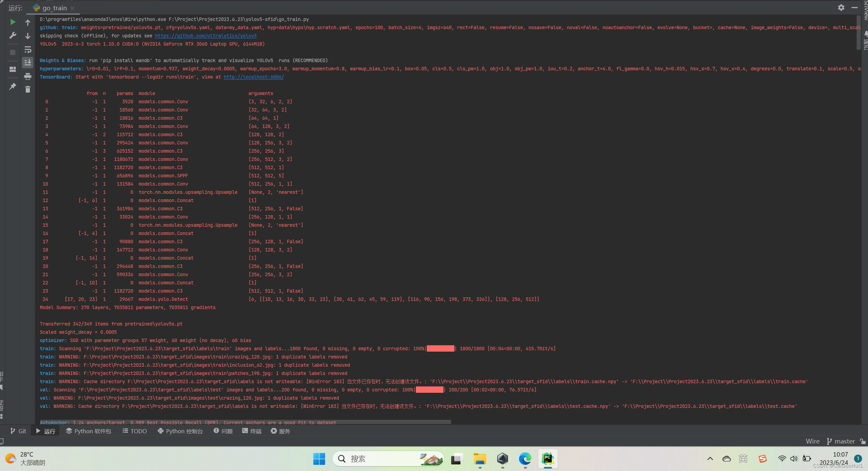Open the TensorBoard localhost link
Viewport: 868px width, 471px height.
(x=254, y=77)
